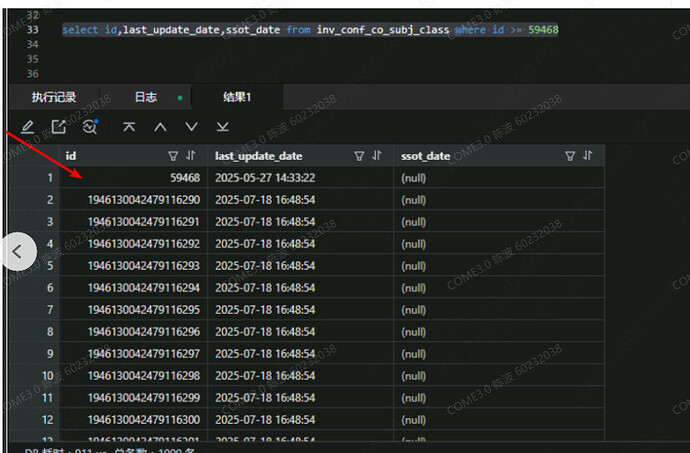Select id cell 1946130042479116290
The image size is (690, 453).
(133, 200)
